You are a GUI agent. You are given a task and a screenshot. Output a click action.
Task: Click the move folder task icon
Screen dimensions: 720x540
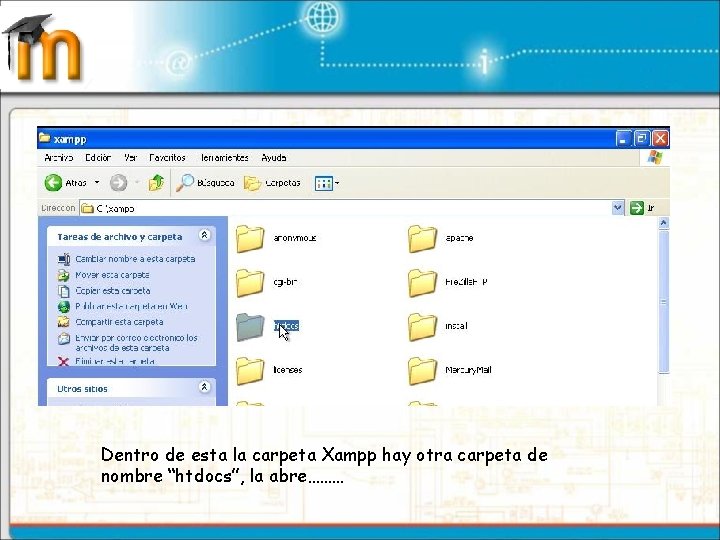[64, 275]
